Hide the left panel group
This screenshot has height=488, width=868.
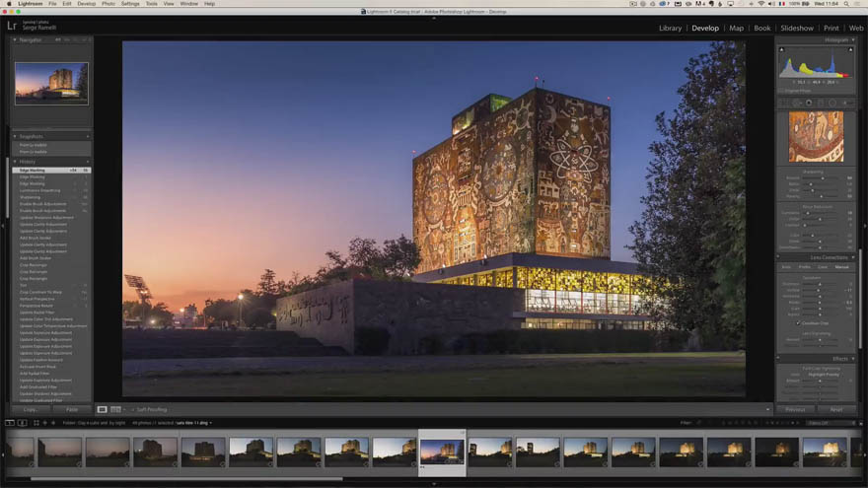click(x=2, y=226)
